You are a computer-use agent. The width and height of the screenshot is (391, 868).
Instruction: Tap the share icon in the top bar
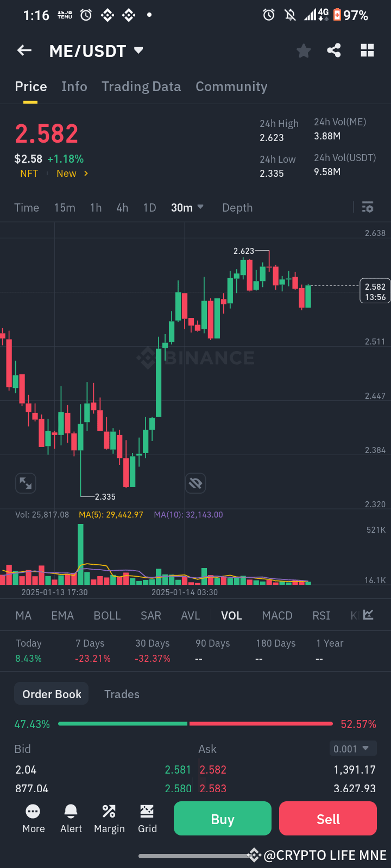(x=334, y=50)
